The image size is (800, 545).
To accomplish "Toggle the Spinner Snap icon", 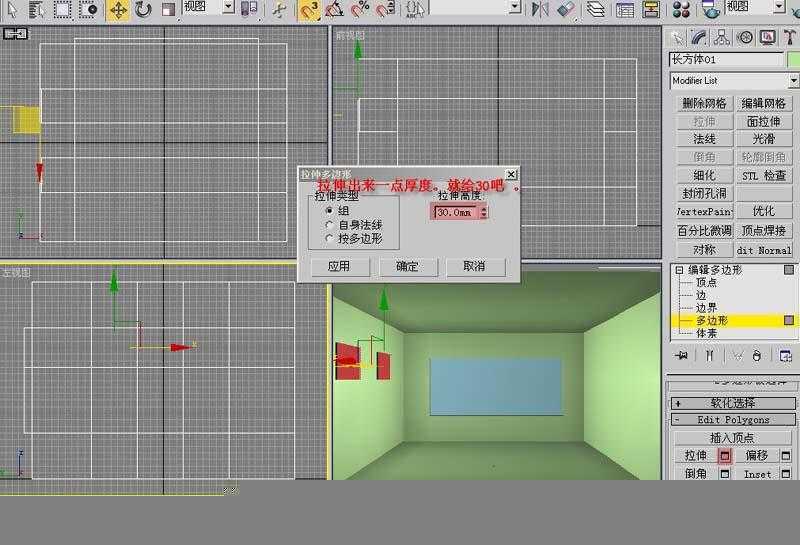I will coord(386,9).
